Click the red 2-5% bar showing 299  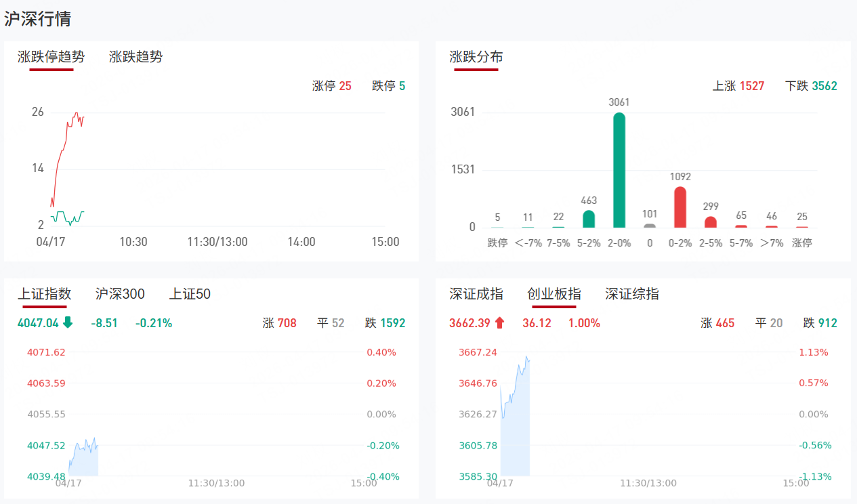click(711, 222)
